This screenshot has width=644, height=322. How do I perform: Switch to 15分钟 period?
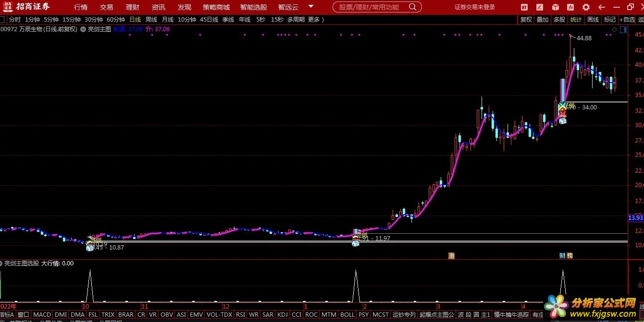coord(72,20)
